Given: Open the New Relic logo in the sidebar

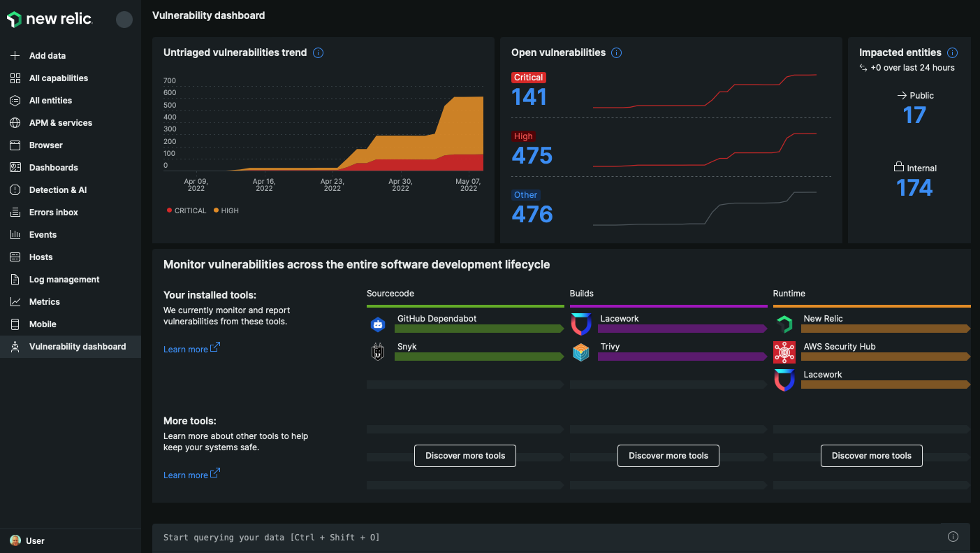Looking at the screenshot, I should pyautogui.click(x=50, y=19).
